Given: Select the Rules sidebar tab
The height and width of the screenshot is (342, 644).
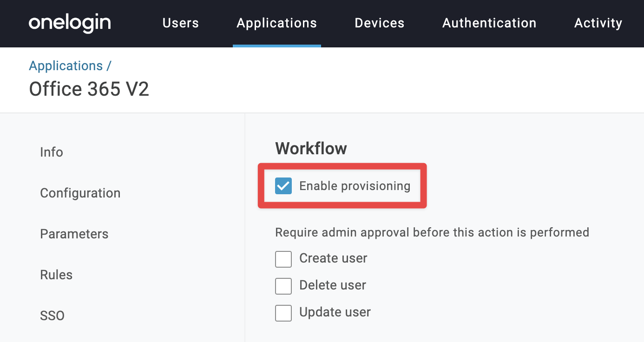Looking at the screenshot, I should point(56,275).
